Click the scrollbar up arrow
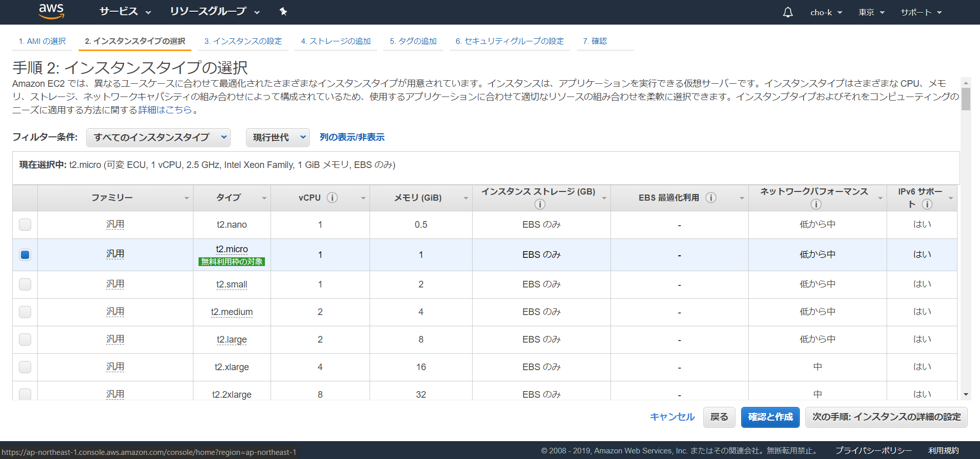The height and width of the screenshot is (459, 980). click(x=966, y=82)
